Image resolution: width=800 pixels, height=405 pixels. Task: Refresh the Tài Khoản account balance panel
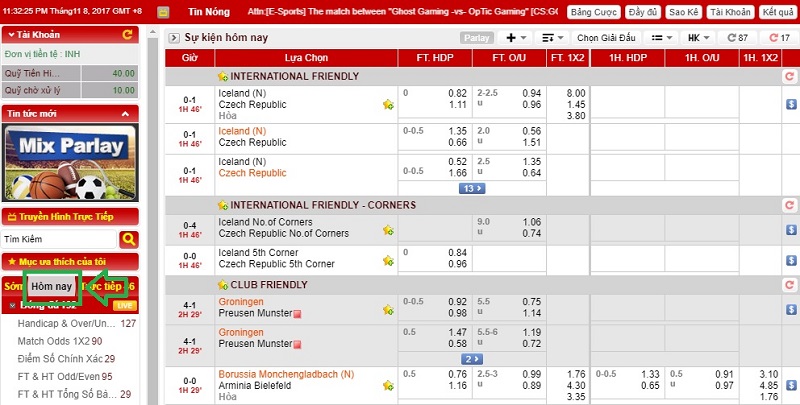[127, 35]
